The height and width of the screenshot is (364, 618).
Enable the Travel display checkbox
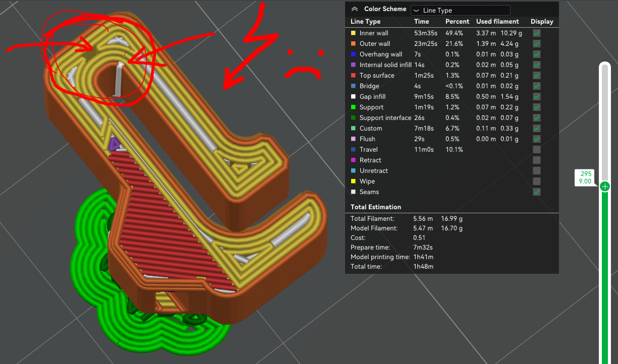point(537,150)
